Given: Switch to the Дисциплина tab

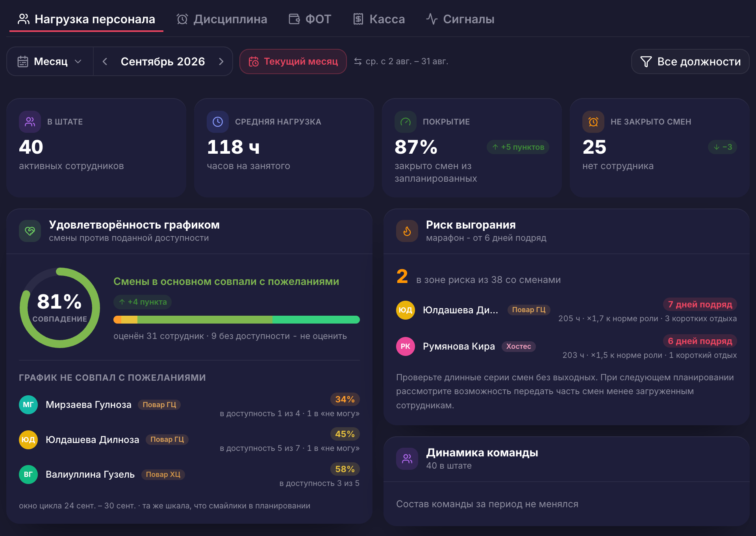Looking at the screenshot, I should (x=222, y=19).
